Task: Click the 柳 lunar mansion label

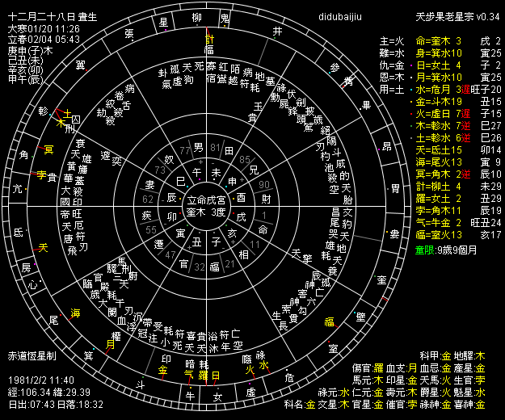Action: 198,18
